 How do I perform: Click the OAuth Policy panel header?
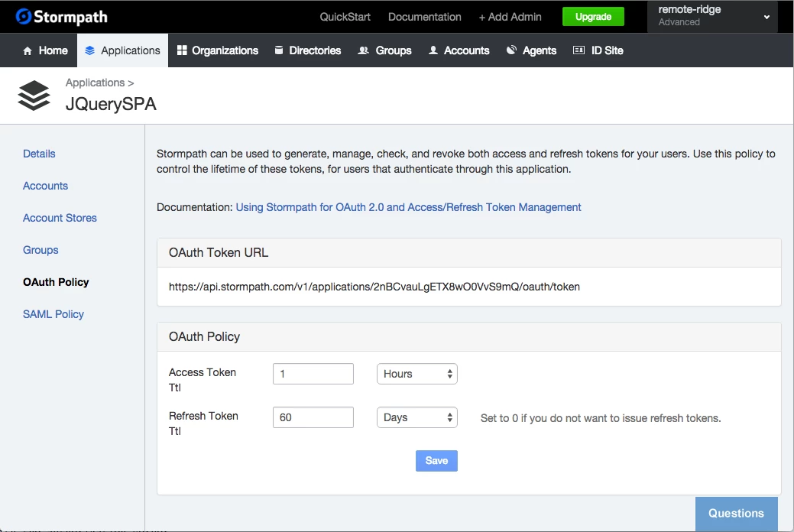click(x=469, y=337)
